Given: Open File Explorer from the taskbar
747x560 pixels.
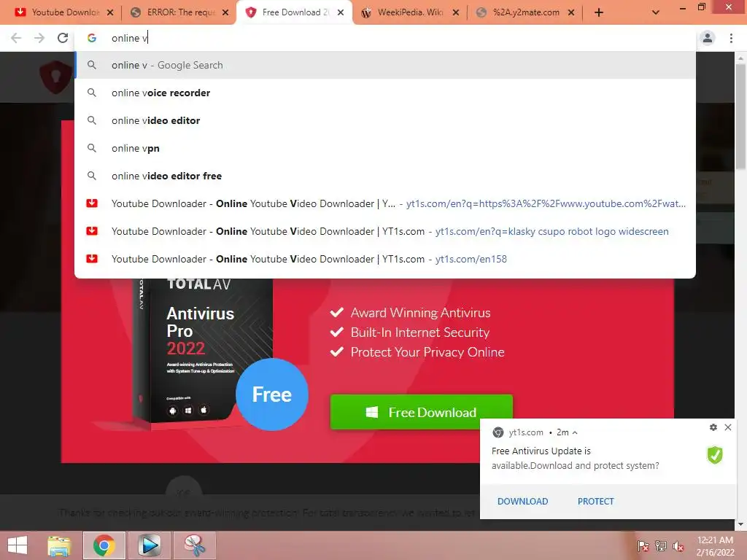Looking at the screenshot, I should (59, 545).
